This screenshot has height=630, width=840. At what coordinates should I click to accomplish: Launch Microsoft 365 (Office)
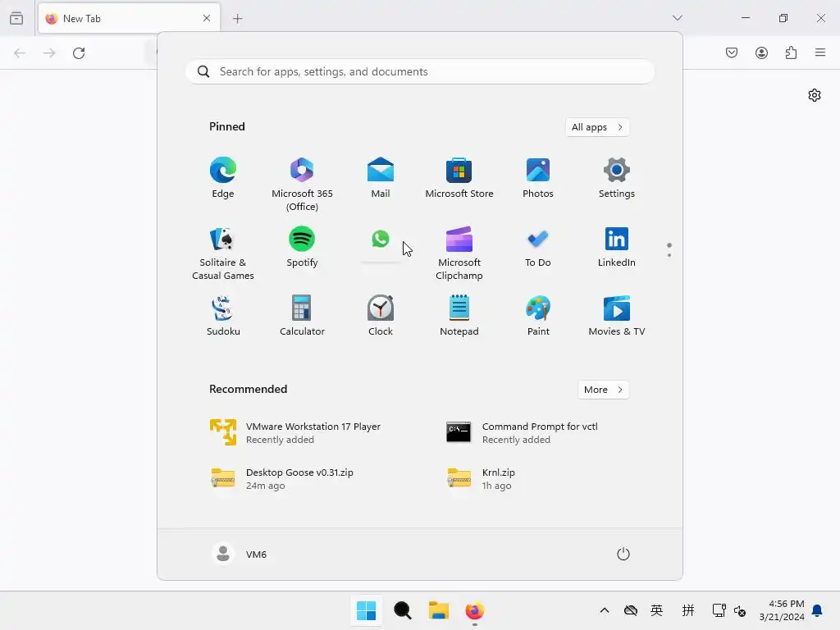point(302,185)
